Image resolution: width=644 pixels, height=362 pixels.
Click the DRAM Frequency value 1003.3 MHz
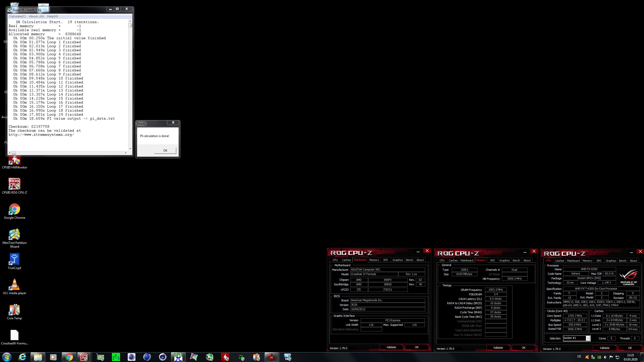[496, 290]
